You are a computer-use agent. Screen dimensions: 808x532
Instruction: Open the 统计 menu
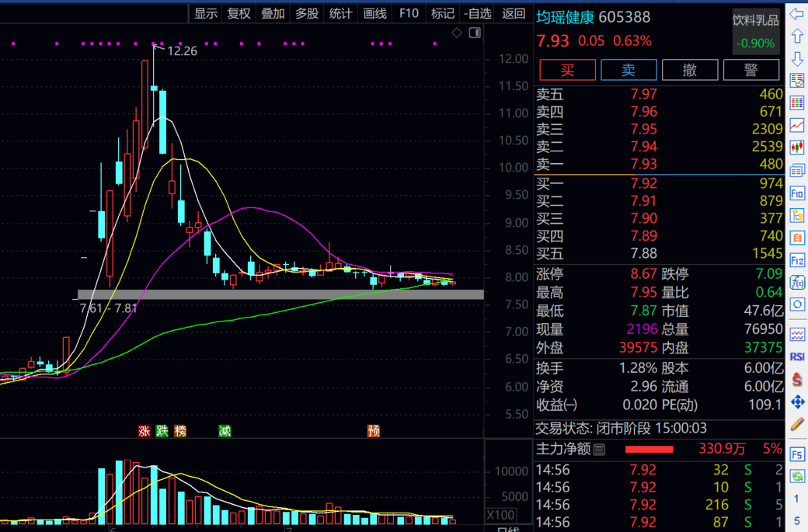pos(340,14)
